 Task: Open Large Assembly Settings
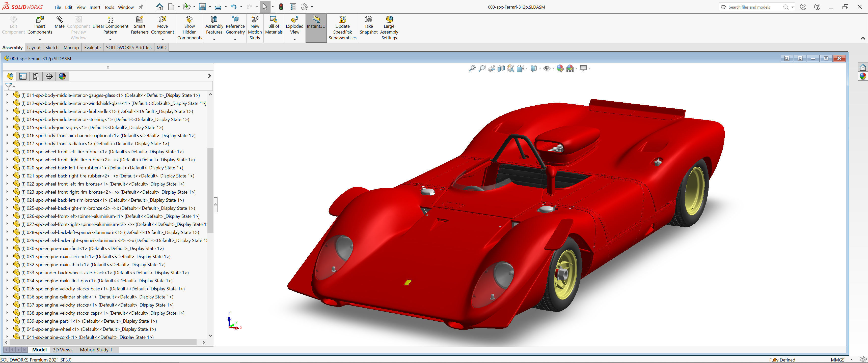(x=389, y=28)
